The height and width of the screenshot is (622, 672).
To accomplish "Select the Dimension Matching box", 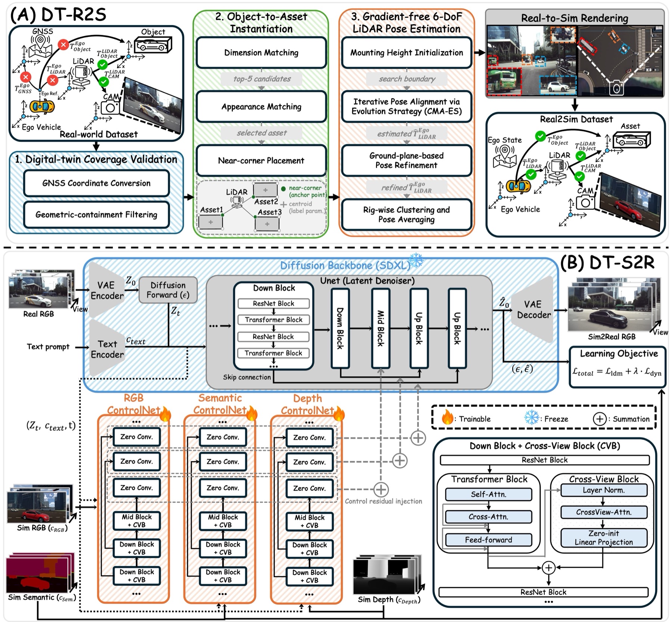I will pyautogui.click(x=261, y=53).
